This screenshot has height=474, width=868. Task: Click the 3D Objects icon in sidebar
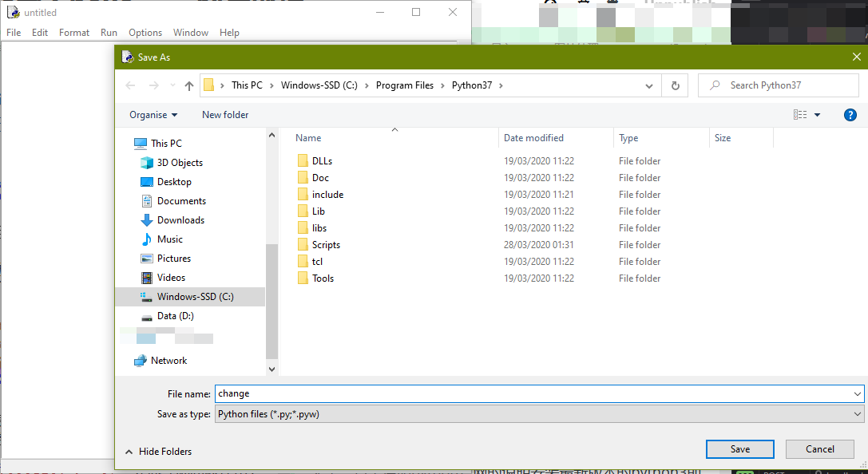147,163
